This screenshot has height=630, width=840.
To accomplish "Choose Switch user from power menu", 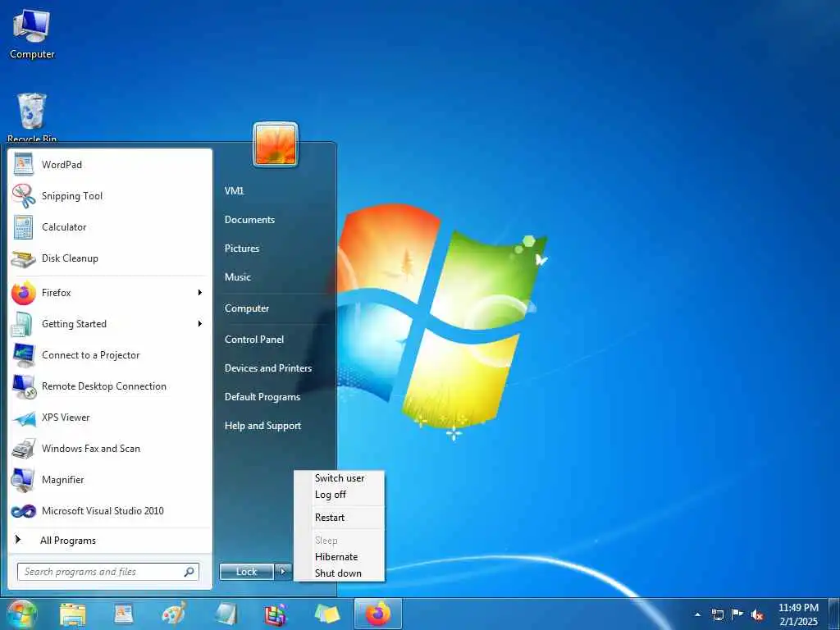I will click(340, 478).
